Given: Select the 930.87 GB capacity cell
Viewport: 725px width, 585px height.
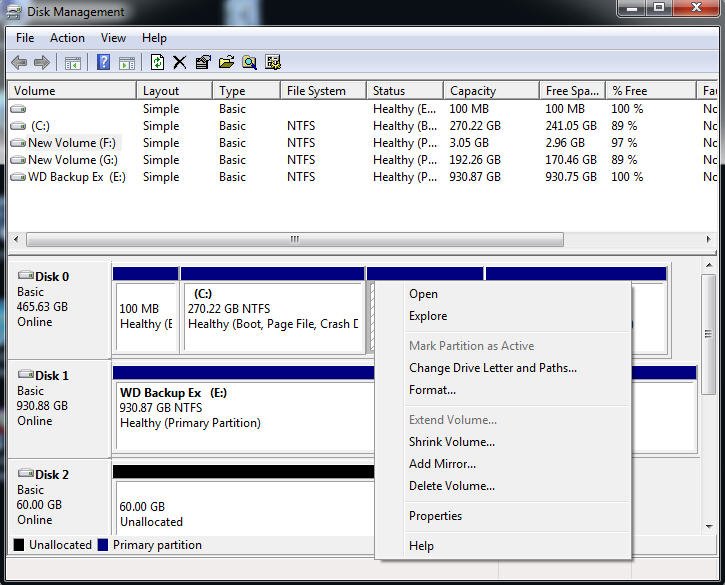Looking at the screenshot, I should [x=475, y=177].
